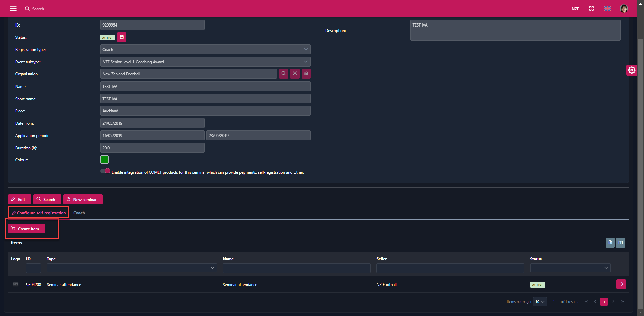Go to previous page of results
The height and width of the screenshot is (316, 644).
click(595, 301)
